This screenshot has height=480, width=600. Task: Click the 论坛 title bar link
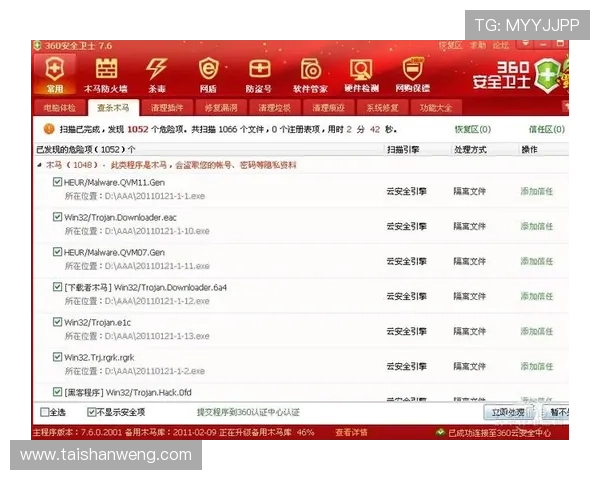501,46
